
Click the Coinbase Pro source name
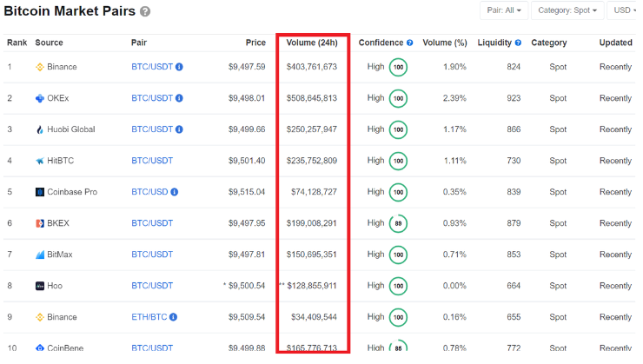tap(72, 192)
